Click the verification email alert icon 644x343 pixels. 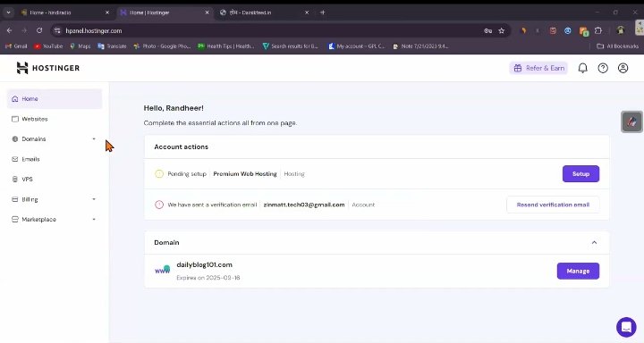click(x=159, y=205)
